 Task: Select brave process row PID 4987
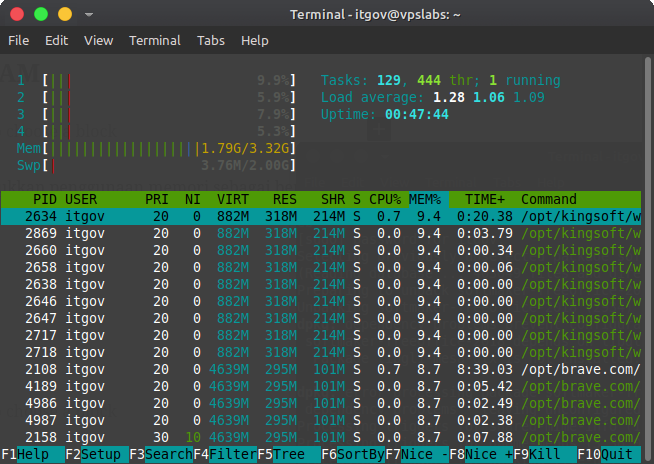click(321, 420)
